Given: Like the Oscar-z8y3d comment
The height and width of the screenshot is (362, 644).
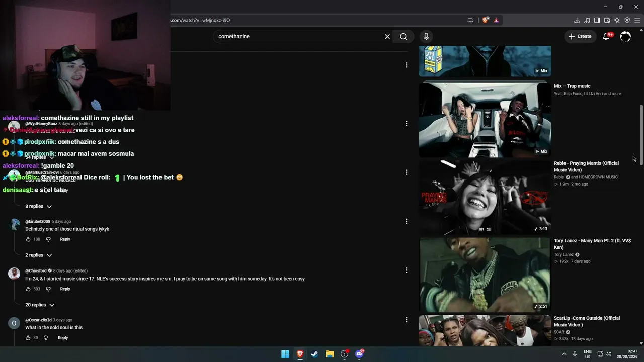Looking at the screenshot, I should [x=28, y=338].
